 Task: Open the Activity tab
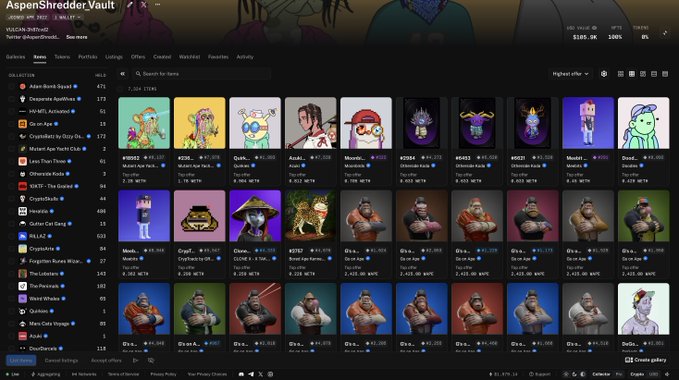coord(245,57)
